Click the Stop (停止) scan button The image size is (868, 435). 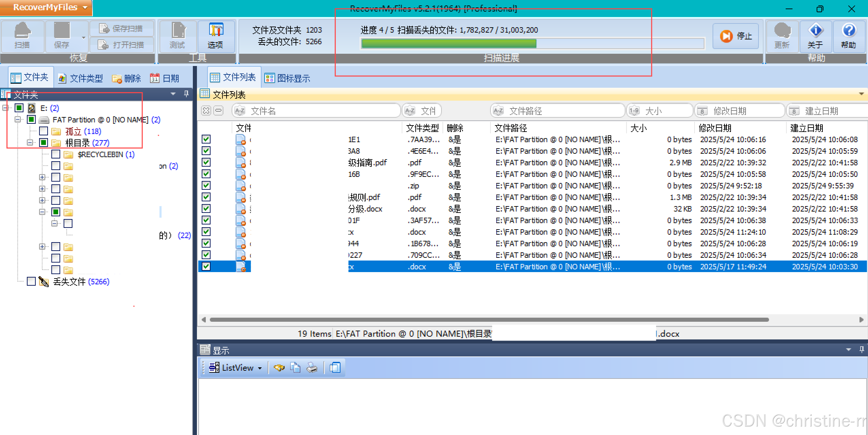(x=736, y=36)
